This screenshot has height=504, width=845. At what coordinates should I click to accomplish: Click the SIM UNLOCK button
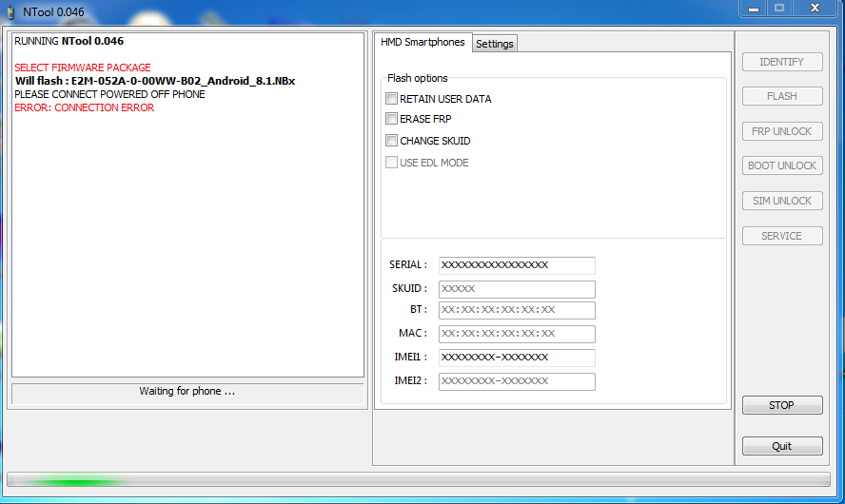pos(782,201)
